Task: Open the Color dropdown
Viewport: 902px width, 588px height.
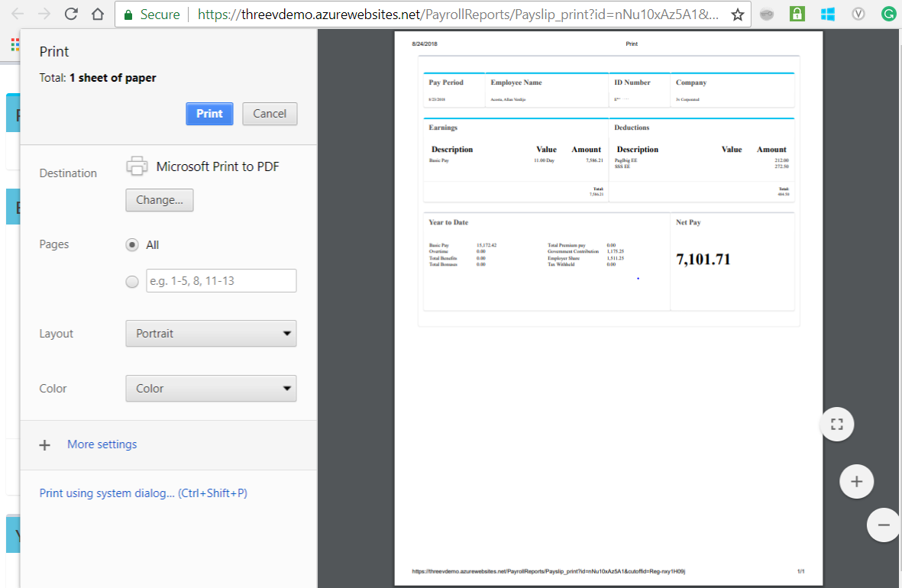Action: 211,389
